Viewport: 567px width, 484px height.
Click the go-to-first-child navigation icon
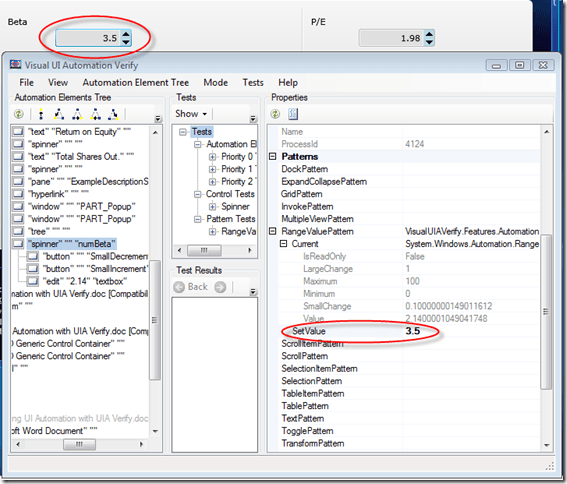point(59,114)
